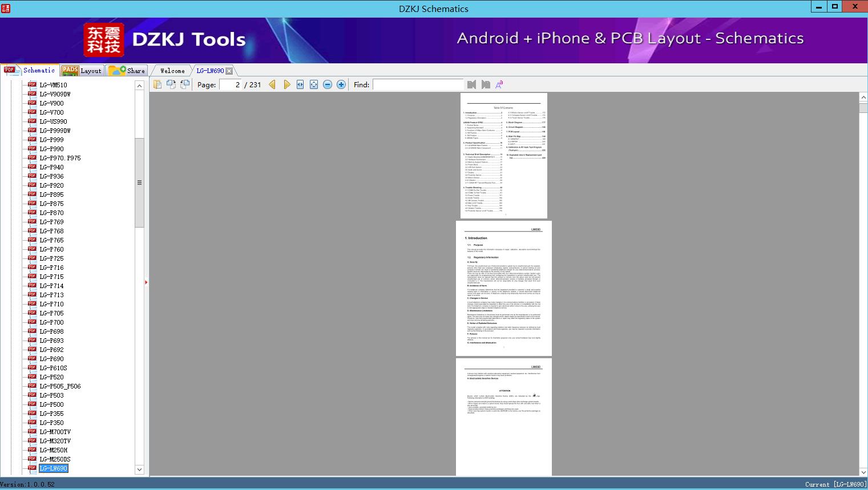The image size is (868, 490).
Task: Click the PDF icon beside LG-P500
Action: (x=32, y=404)
